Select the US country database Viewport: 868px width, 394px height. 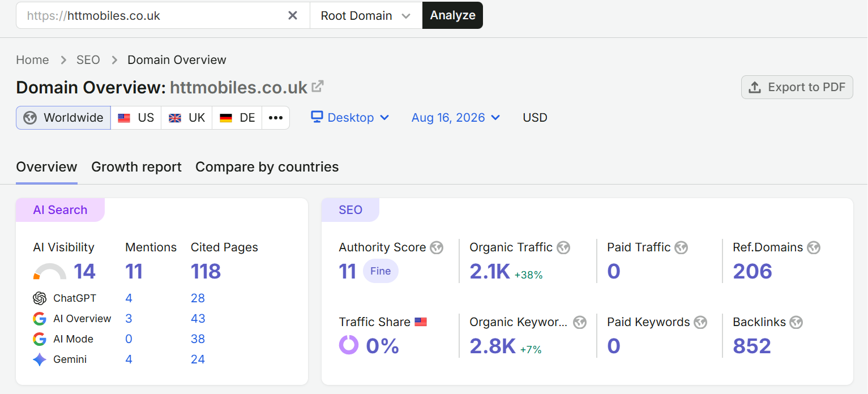click(136, 118)
